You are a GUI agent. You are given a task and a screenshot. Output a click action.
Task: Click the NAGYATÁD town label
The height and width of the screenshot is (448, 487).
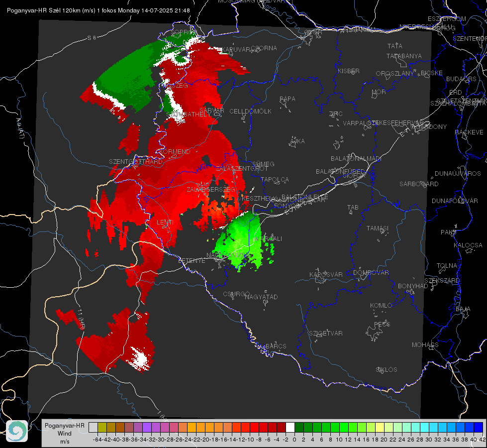click(x=261, y=297)
